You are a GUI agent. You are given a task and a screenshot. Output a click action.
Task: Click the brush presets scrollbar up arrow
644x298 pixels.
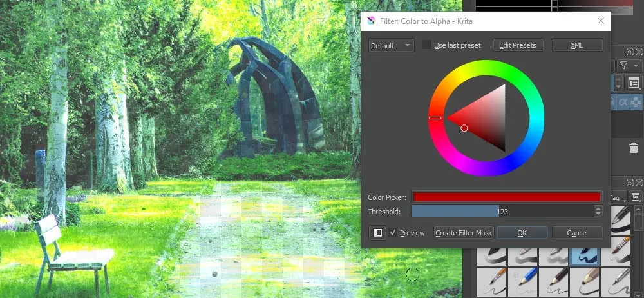(x=638, y=210)
